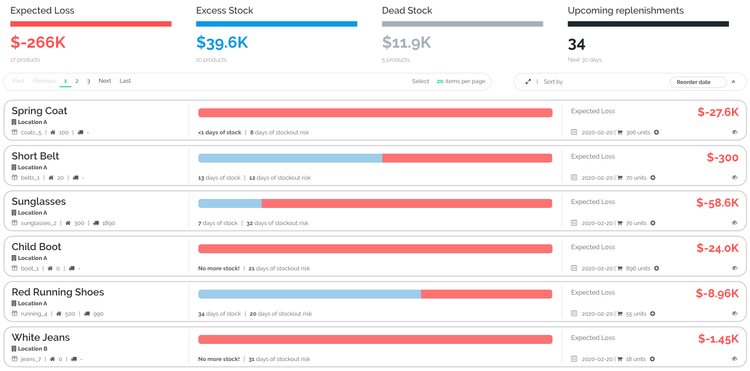
Task: Click the Spring Coat red stock bar
Action: [x=375, y=113]
